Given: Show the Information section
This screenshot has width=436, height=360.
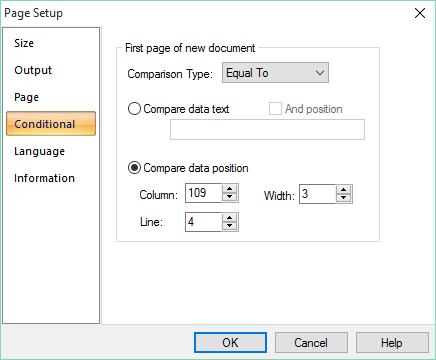Looking at the screenshot, I should point(44,178).
